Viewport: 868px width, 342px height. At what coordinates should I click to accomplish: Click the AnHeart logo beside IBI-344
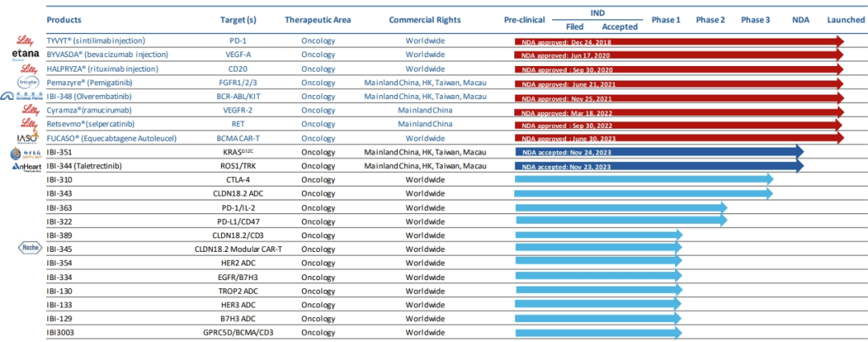(26, 167)
